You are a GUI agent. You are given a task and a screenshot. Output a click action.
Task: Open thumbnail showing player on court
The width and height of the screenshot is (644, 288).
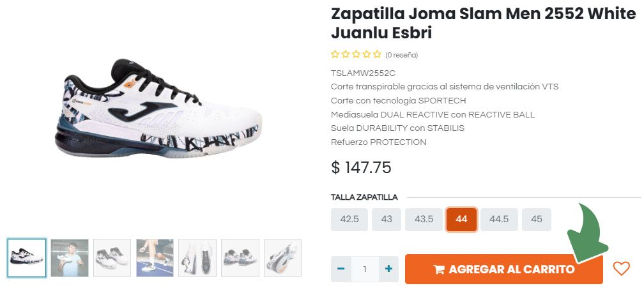point(155,258)
